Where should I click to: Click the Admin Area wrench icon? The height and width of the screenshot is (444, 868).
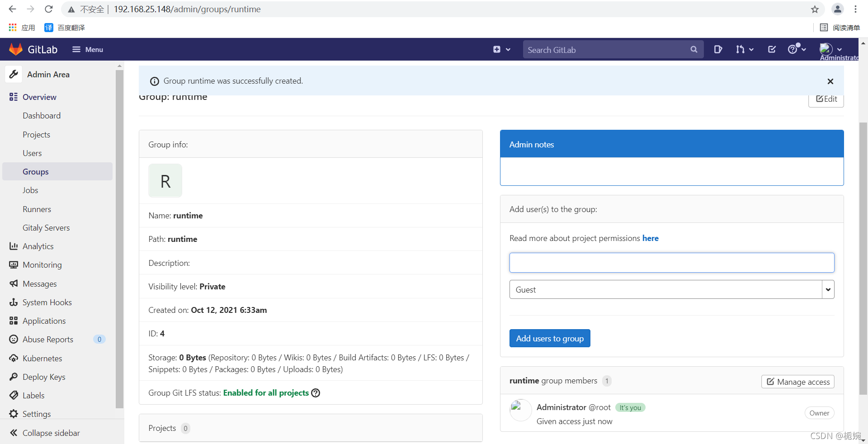[x=14, y=74]
